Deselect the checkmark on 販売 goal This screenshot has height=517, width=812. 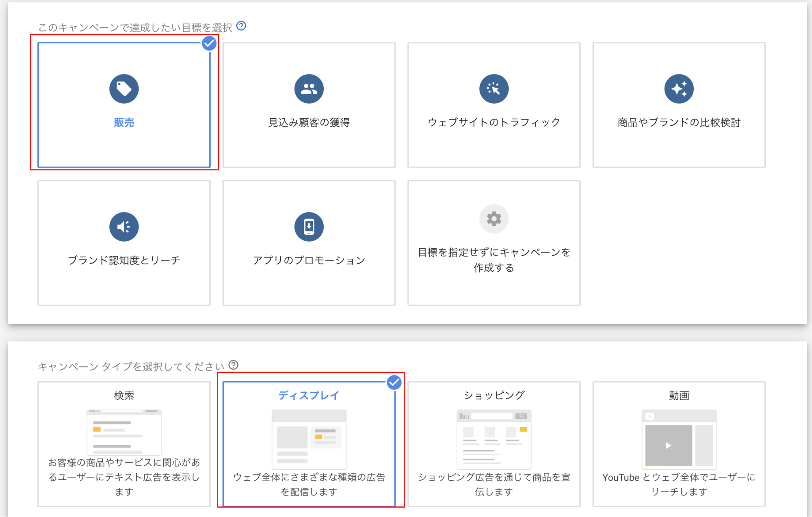210,43
